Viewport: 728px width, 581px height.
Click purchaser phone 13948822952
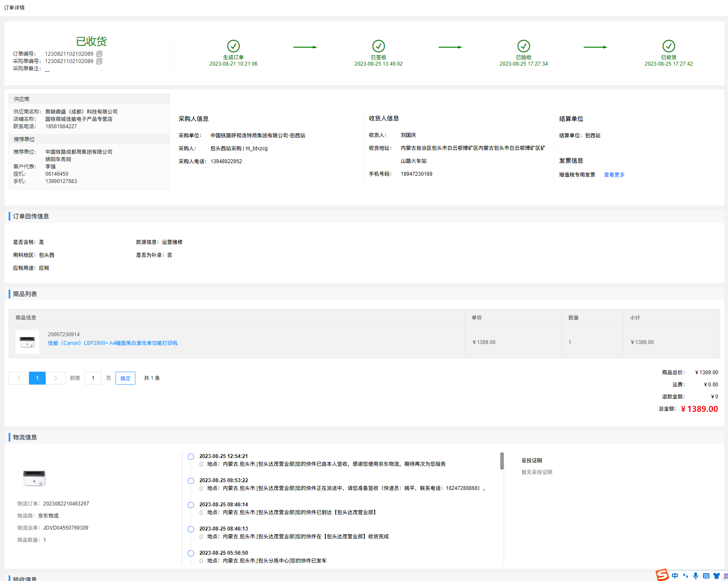tap(226, 161)
